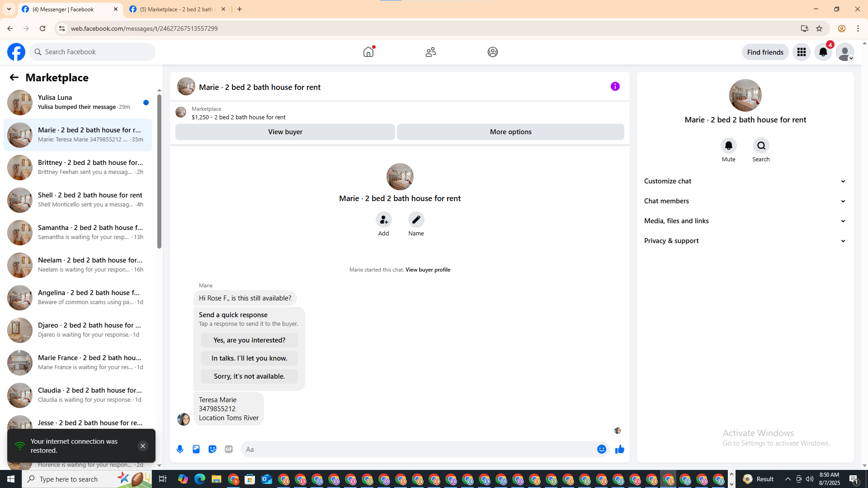Choose a GIF
The width and height of the screenshot is (868, 488).
point(229,449)
